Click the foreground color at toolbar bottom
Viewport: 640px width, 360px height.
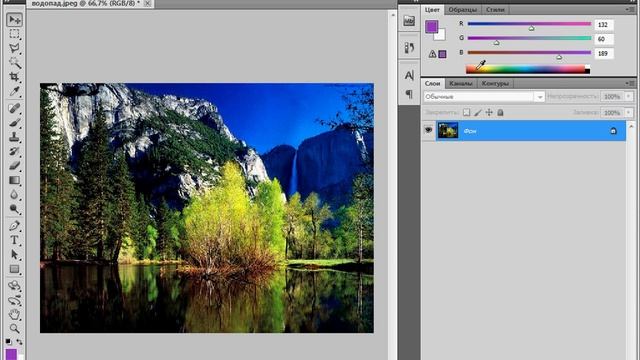[11, 354]
